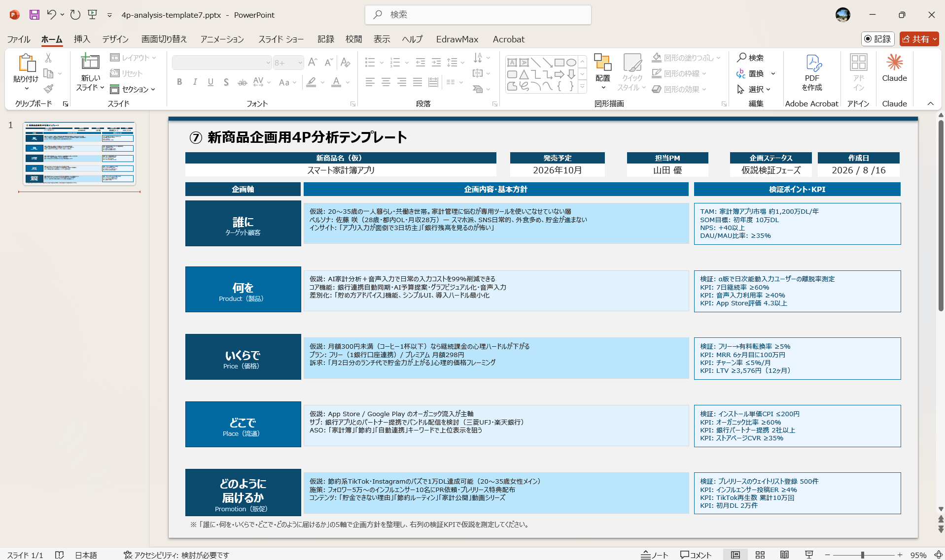Start the slideshow from the quick access toolbar
Image resolution: width=945 pixels, height=560 pixels.
pos(92,15)
